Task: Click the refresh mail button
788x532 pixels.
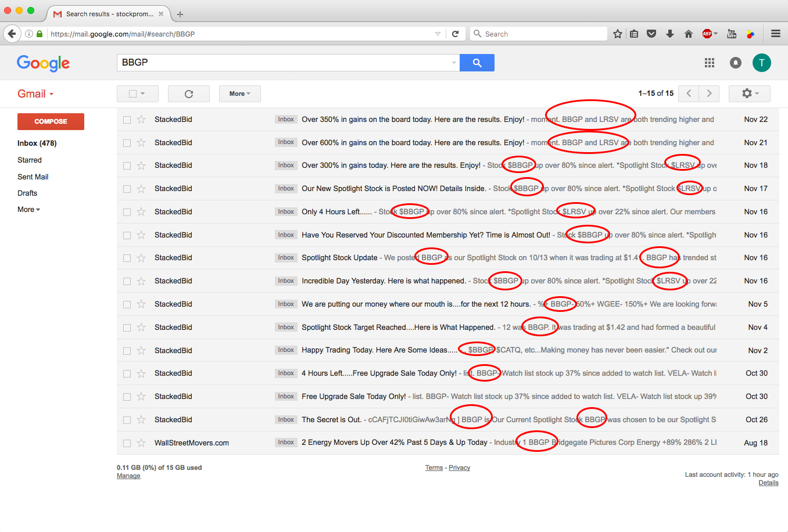Action: (188, 94)
